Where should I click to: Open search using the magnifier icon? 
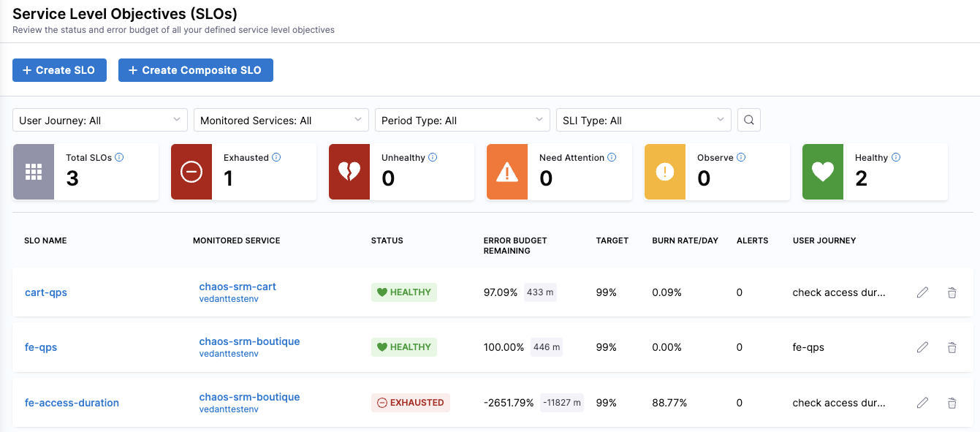point(748,119)
